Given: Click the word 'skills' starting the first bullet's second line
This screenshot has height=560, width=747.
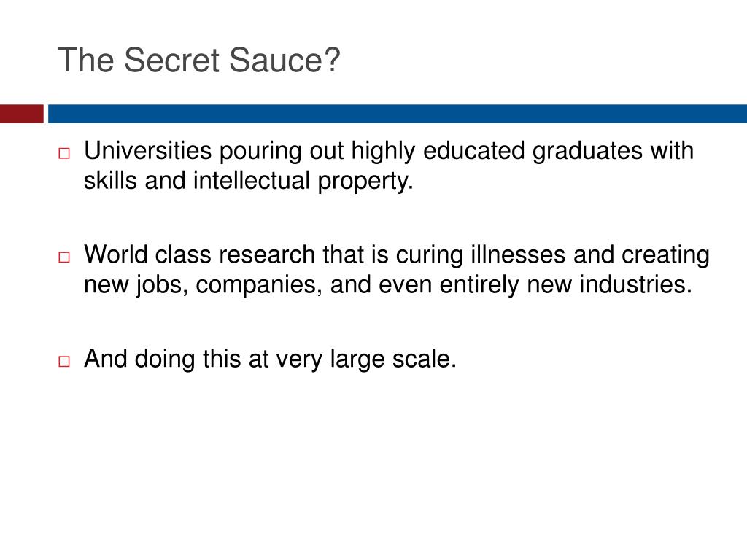Looking at the screenshot, I should (111, 182).
